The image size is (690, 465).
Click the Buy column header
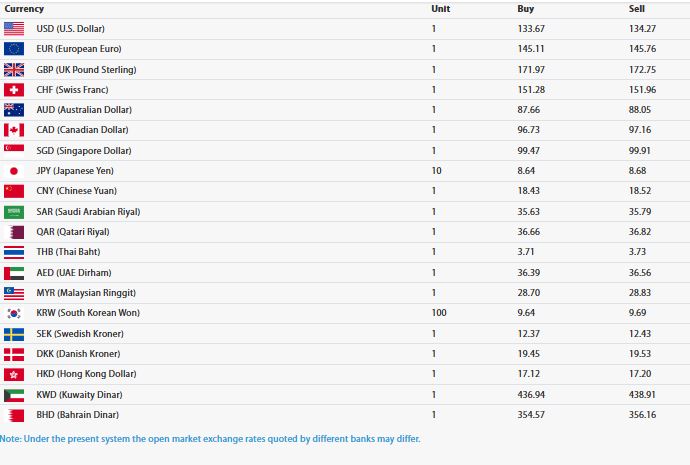525,9
